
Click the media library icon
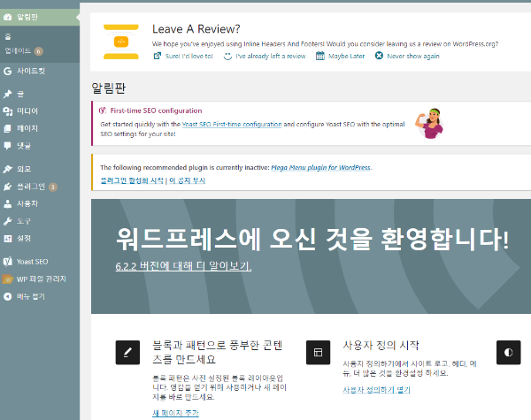[x=7, y=111]
